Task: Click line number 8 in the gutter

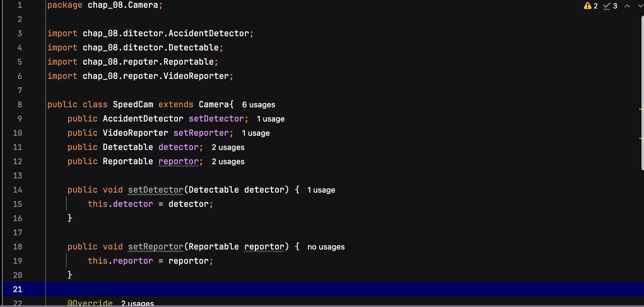Action: (x=20, y=104)
